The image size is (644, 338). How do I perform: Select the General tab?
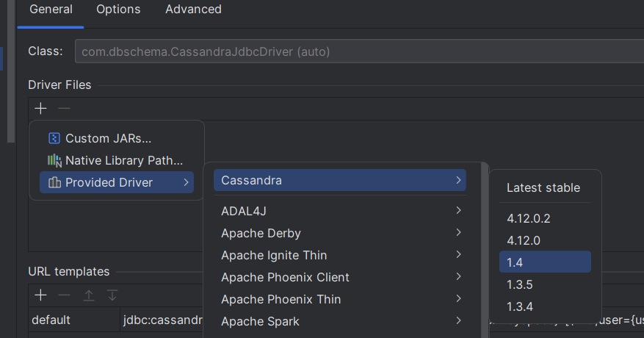pos(51,10)
